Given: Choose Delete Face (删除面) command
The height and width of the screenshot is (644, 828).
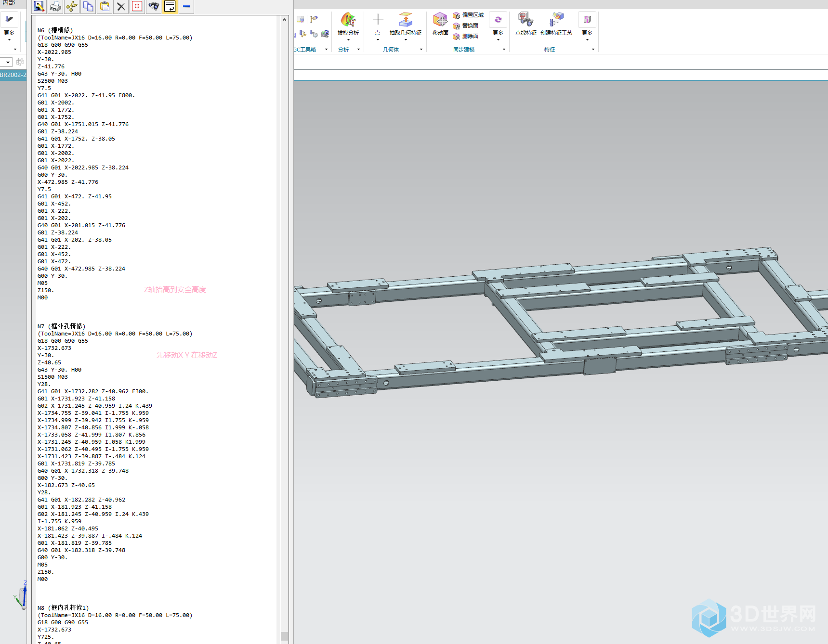Looking at the screenshot, I should (466, 36).
